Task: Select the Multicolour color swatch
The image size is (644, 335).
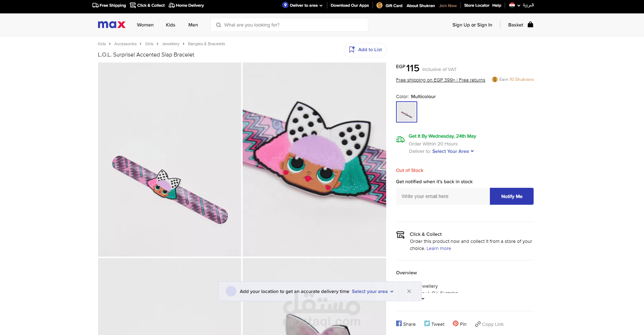Action: [407, 112]
